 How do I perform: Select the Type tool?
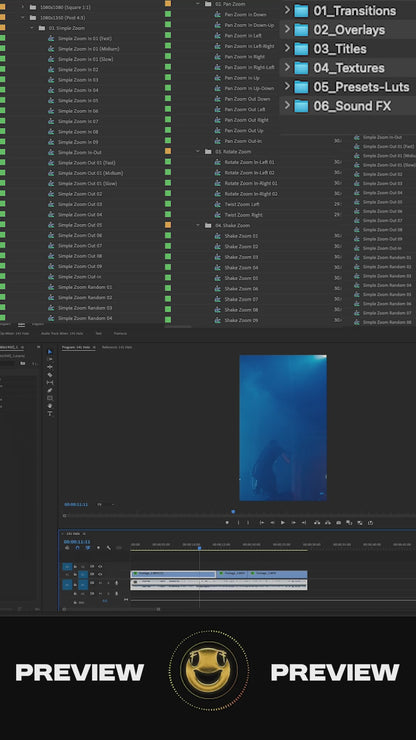tap(50, 413)
